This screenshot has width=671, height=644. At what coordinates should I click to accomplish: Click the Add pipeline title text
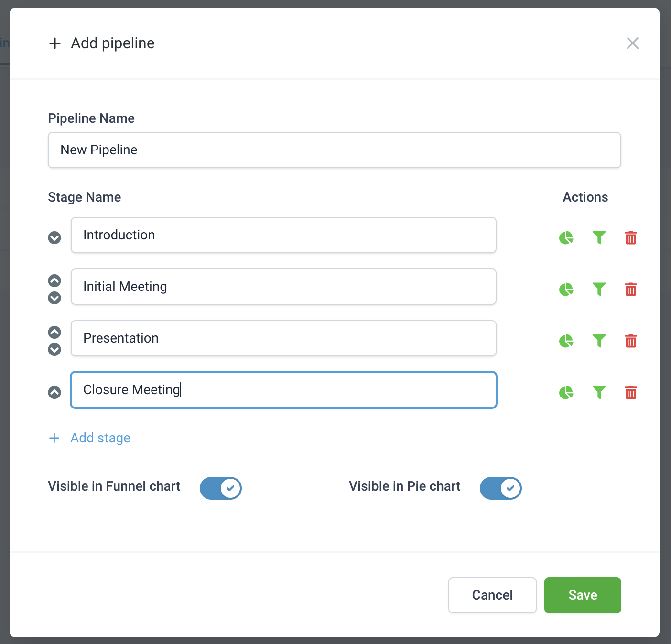[113, 43]
